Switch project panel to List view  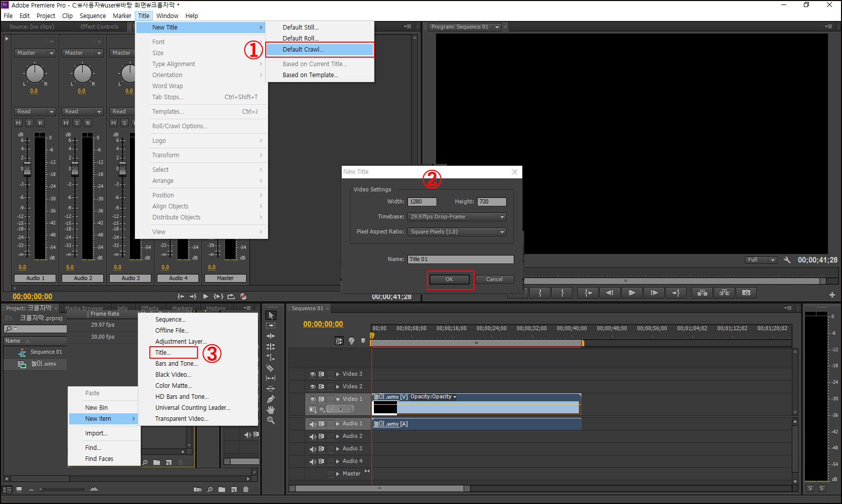point(8,489)
